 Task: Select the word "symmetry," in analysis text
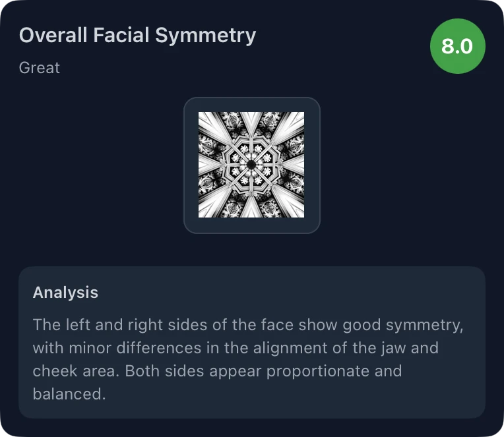tap(424, 325)
